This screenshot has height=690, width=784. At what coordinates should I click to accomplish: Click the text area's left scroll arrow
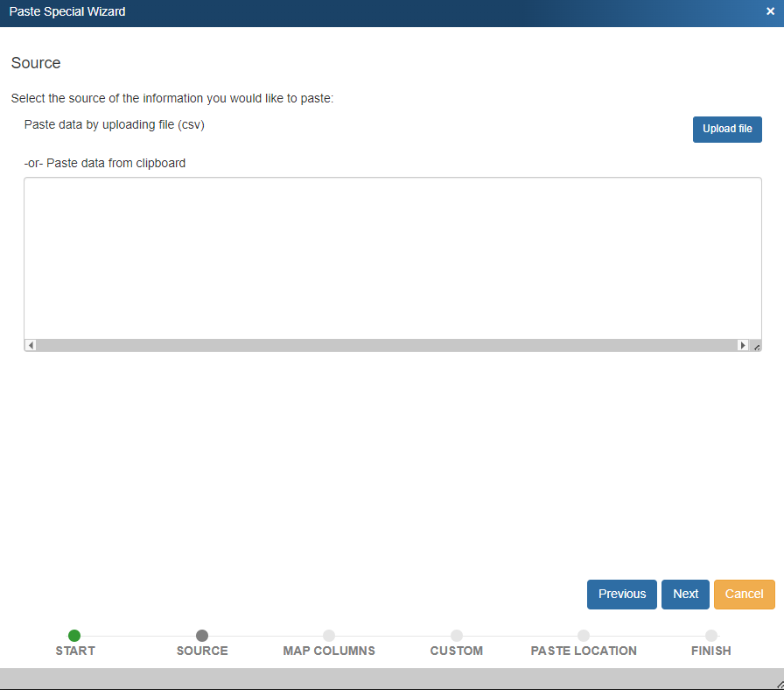point(31,346)
